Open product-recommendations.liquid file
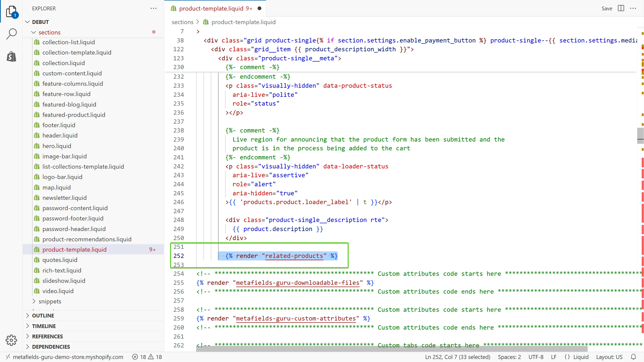The height and width of the screenshot is (362, 644). [87, 239]
